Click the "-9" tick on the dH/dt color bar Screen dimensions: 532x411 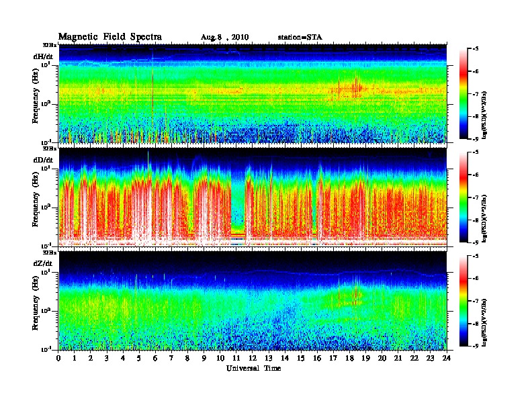476,139
